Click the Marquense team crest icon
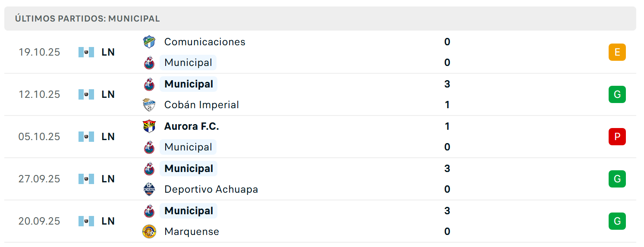644x247 pixels. coord(149,231)
